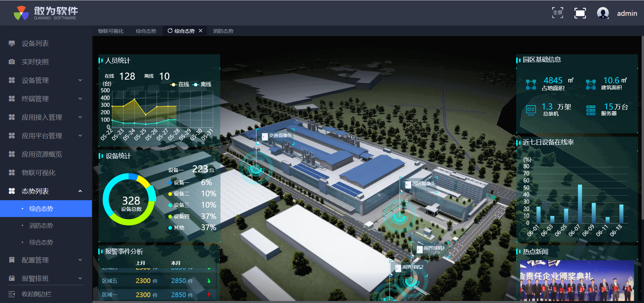Expand the 终端管理 menu chevron

tap(80, 99)
